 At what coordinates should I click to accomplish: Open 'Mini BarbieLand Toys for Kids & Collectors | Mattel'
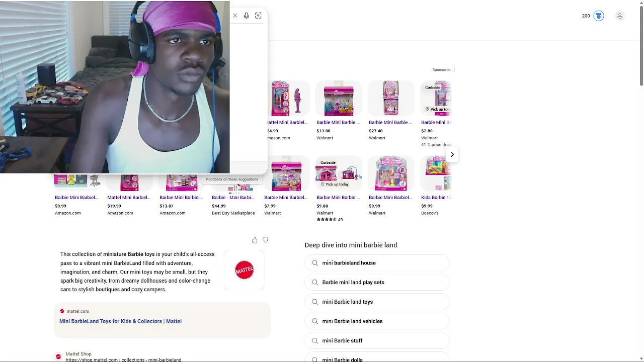(x=120, y=321)
